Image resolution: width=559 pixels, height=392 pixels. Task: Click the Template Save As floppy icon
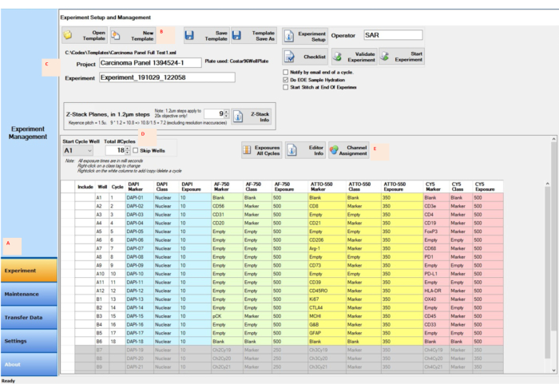pyautogui.click(x=236, y=35)
